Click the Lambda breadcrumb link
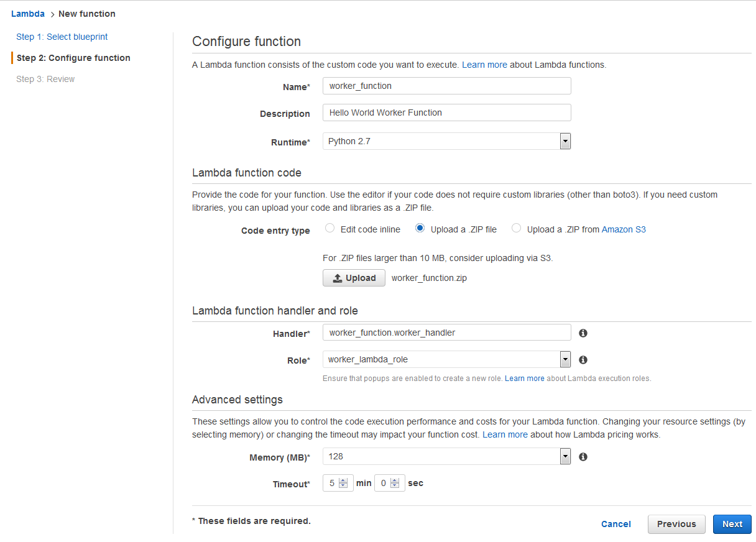The width and height of the screenshot is (756, 542). [x=28, y=14]
